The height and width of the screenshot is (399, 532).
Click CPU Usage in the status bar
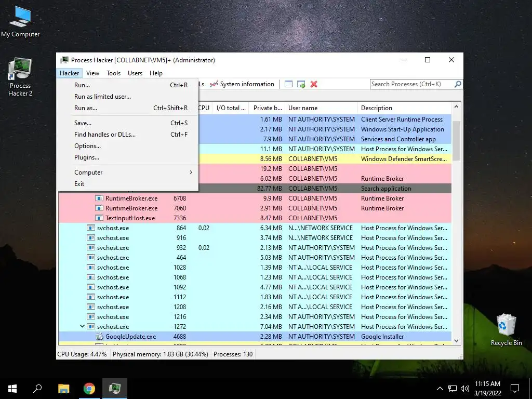click(82, 354)
